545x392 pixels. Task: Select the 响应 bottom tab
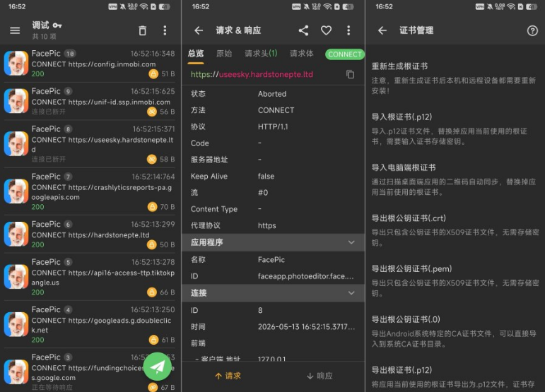click(x=320, y=376)
